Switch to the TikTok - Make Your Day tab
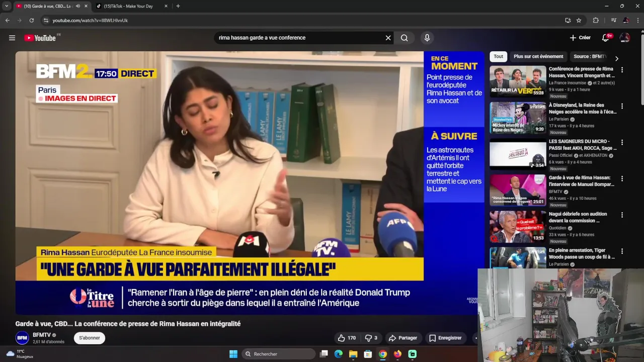This screenshot has width=644, height=362. click(128, 6)
